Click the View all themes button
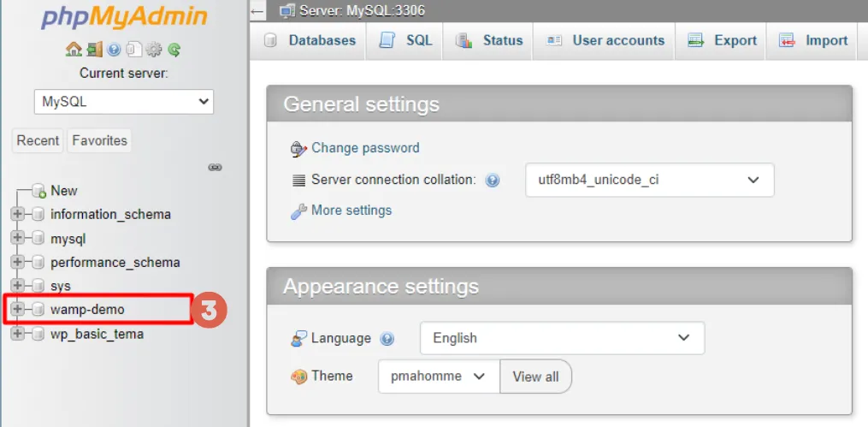Screen dimensions: 868x427 536,377
